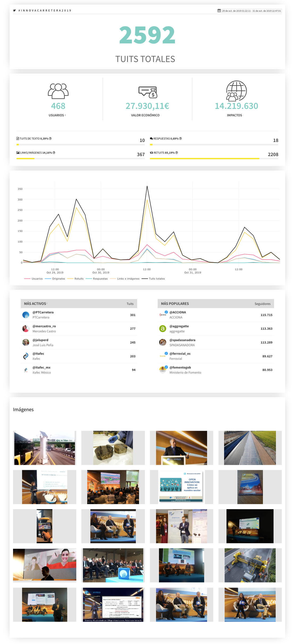Open the @aggregatte profile link
298x644 pixels.
point(179,326)
